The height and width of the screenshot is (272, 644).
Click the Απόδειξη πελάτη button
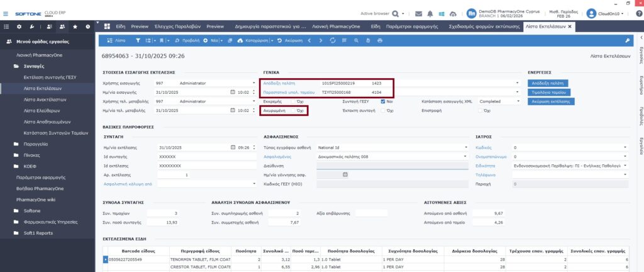[x=549, y=82]
